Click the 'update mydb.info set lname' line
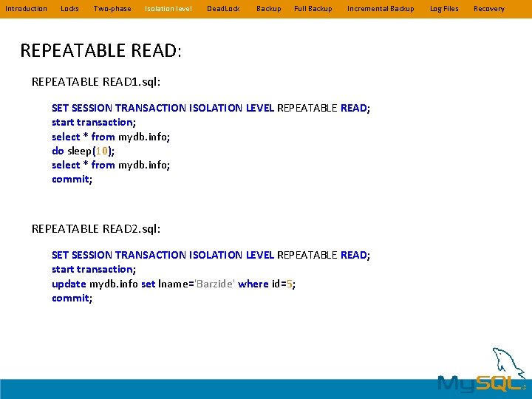This screenshot has width=532, height=399. [x=174, y=284]
